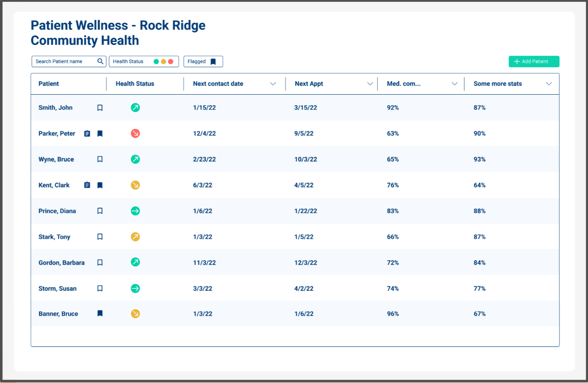Open patient Wyne, Bruce

[x=56, y=159]
